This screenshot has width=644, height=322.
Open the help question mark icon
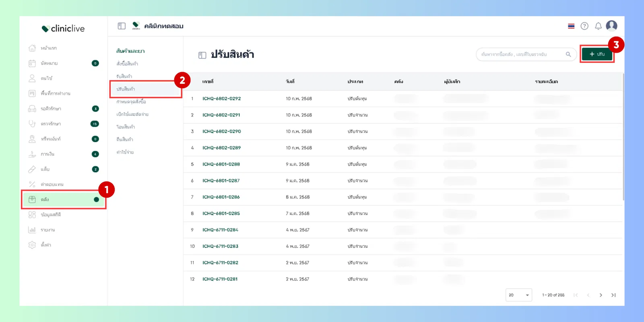(584, 26)
